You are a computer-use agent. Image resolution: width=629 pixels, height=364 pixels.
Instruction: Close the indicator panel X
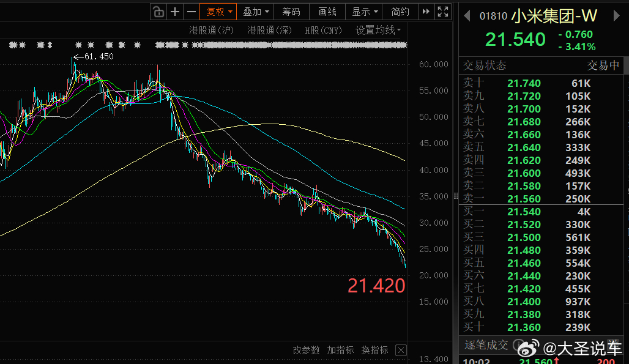401,351
